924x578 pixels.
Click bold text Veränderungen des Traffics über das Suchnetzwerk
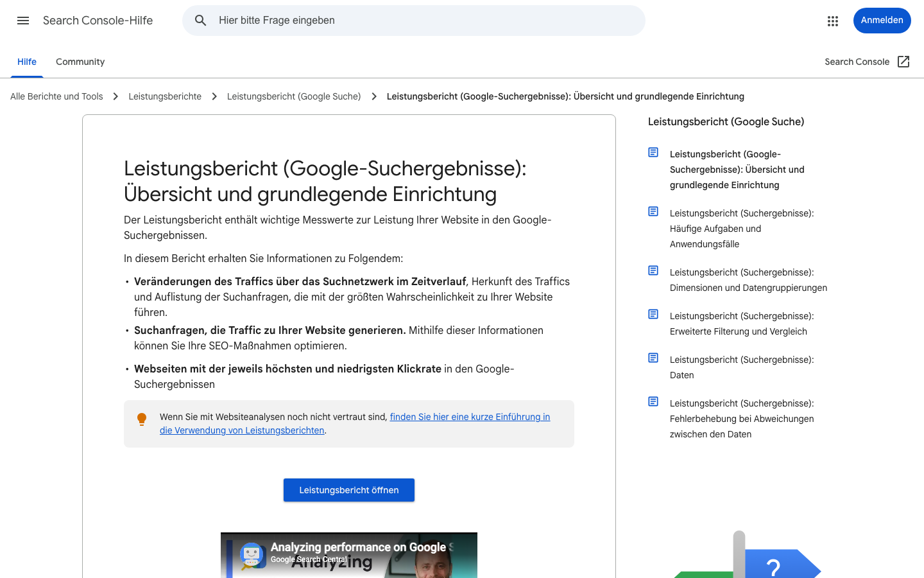[300, 281]
